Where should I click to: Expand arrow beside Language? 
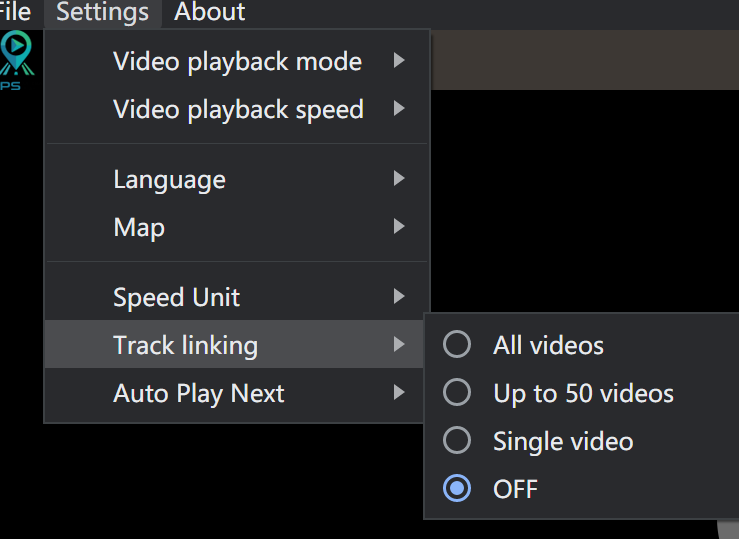click(x=399, y=178)
